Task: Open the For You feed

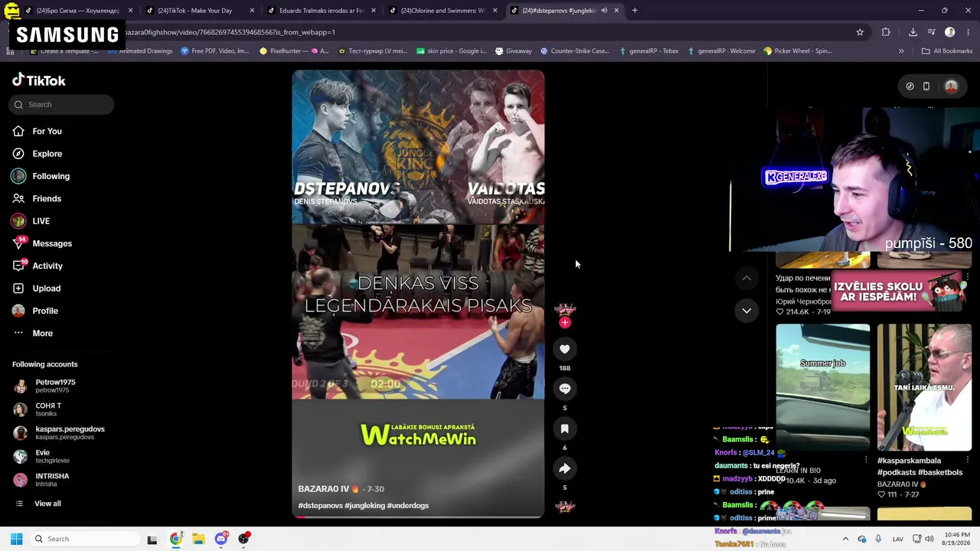Action: pos(47,131)
